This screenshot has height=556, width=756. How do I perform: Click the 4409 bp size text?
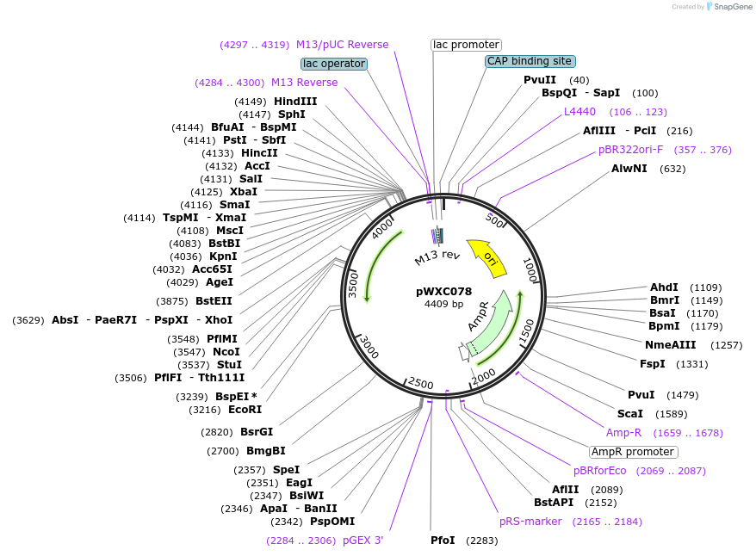(x=444, y=304)
